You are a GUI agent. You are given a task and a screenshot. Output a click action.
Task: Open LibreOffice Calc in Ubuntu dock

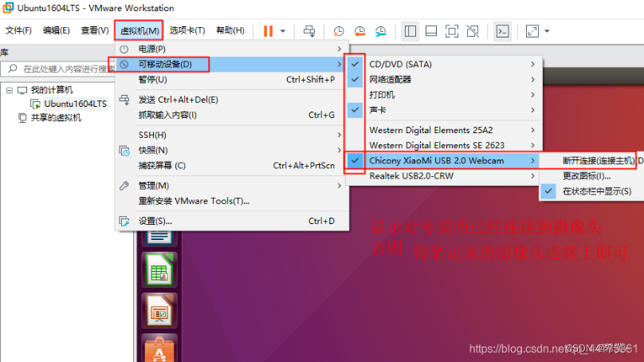[x=159, y=270]
